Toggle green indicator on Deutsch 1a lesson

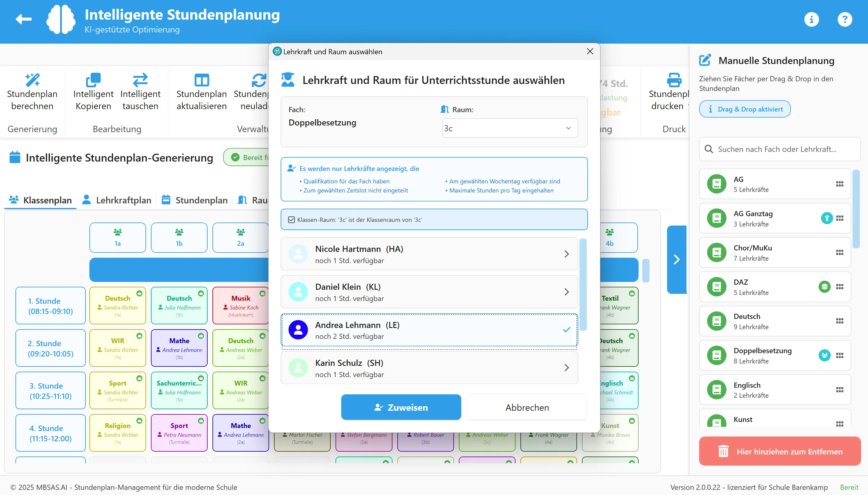[139, 293]
